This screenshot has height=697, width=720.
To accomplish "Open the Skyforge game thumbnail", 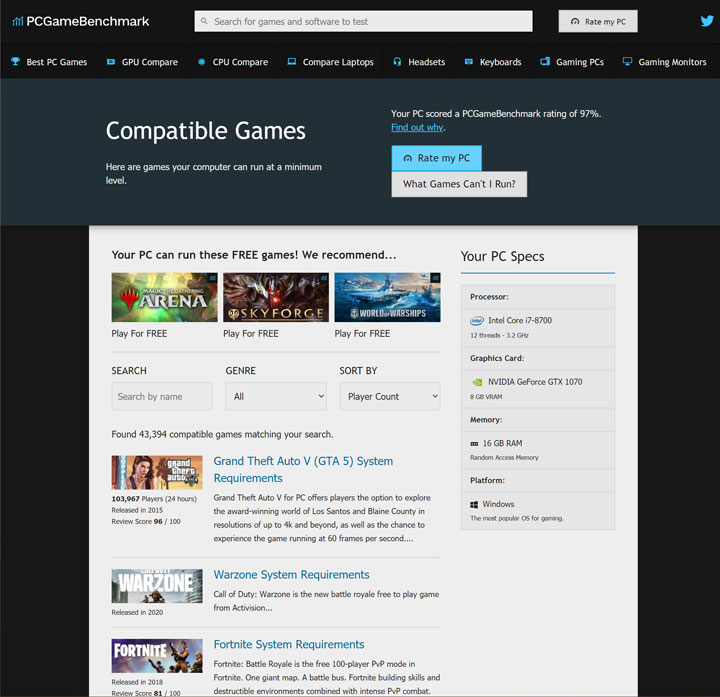I will (x=276, y=298).
